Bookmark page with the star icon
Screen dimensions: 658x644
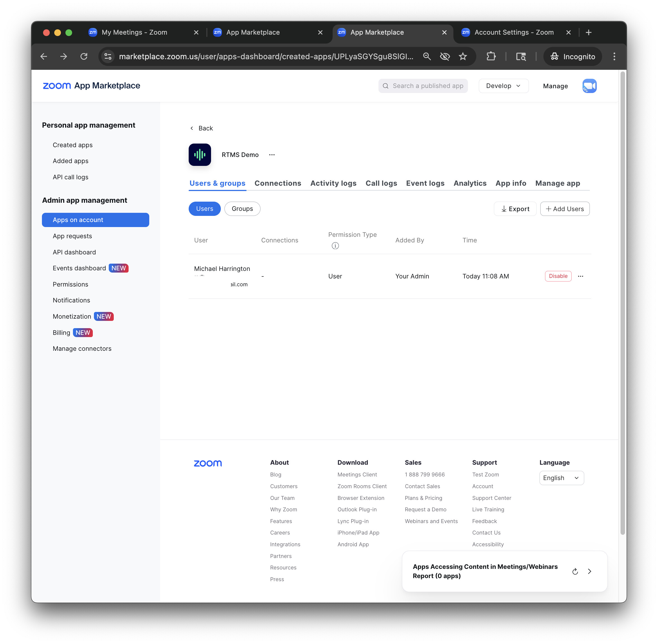point(463,56)
